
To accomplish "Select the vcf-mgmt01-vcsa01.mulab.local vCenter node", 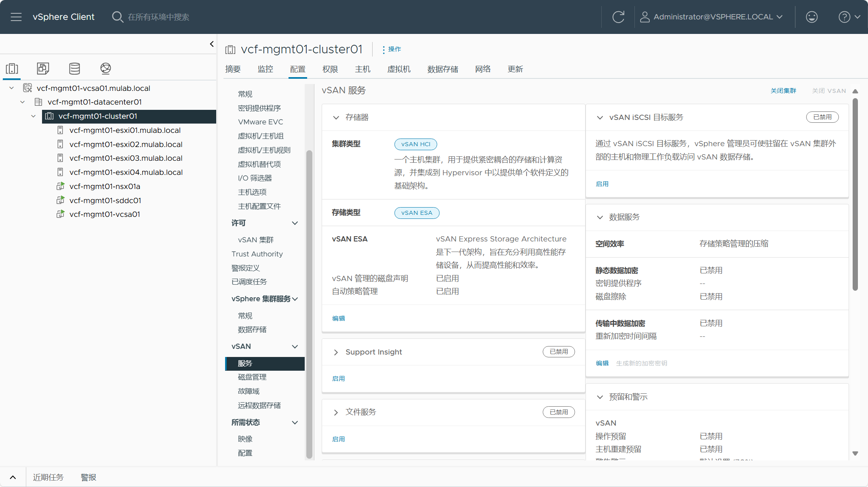I will [x=93, y=88].
